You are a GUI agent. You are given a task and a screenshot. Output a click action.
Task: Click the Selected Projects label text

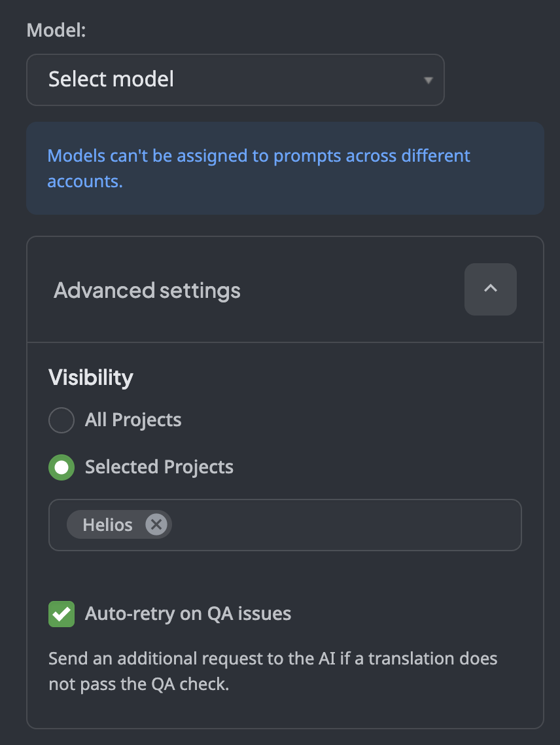[159, 467]
